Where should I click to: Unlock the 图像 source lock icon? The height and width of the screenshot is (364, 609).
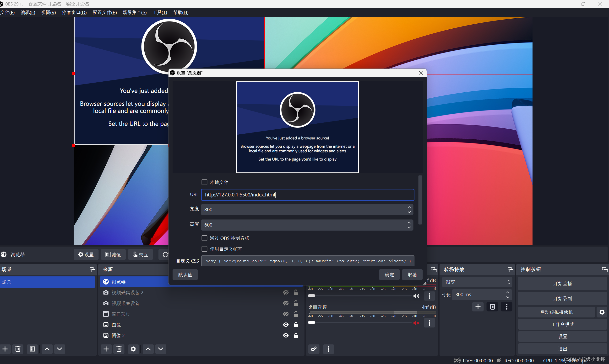[x=296, y=325]
